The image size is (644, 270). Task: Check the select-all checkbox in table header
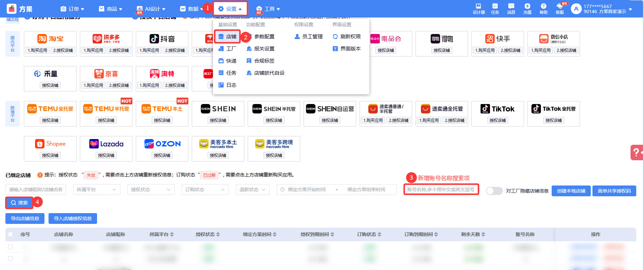point(10,234)
